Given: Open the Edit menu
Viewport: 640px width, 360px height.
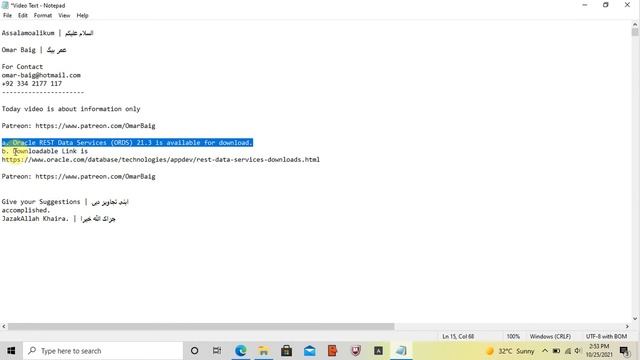Looking at the screenshot, I should click(23, 16).
